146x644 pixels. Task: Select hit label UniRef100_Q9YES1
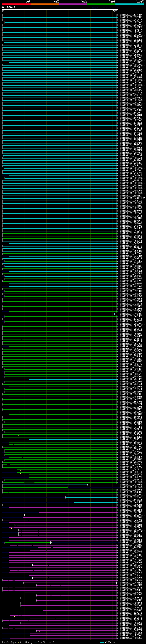(x=131, y=615)
